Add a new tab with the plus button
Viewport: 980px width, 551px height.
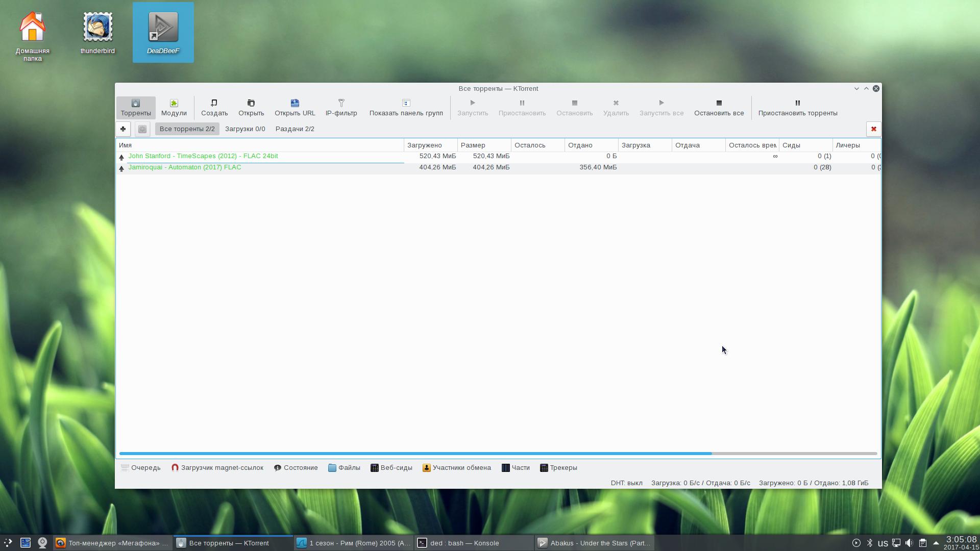coord(123,129)
